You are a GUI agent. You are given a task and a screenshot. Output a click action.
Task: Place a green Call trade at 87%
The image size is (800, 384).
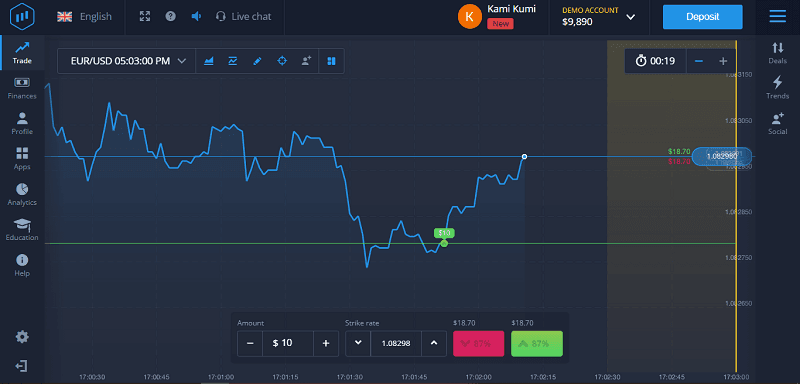click(x=537, y=343)
